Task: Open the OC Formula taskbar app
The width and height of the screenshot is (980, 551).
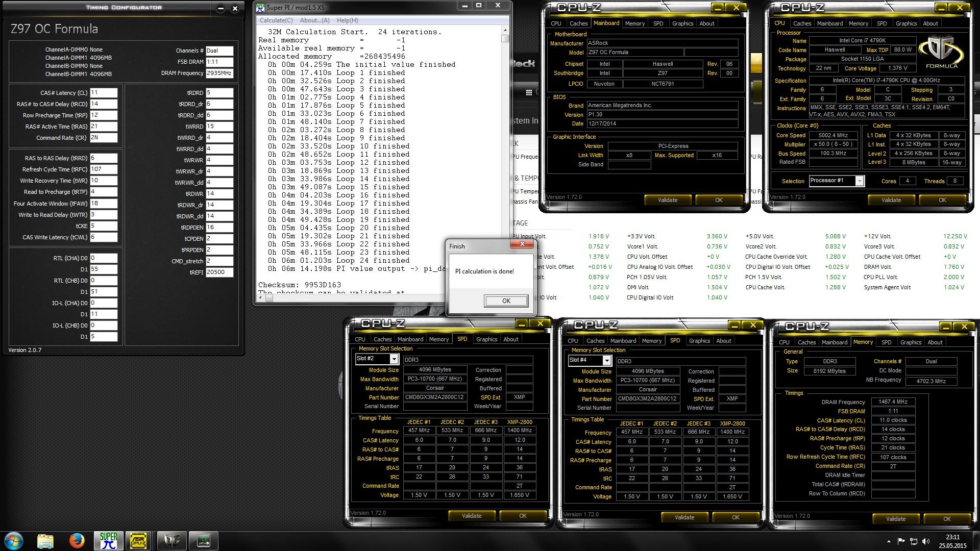Action: click(x=172, y=541)
